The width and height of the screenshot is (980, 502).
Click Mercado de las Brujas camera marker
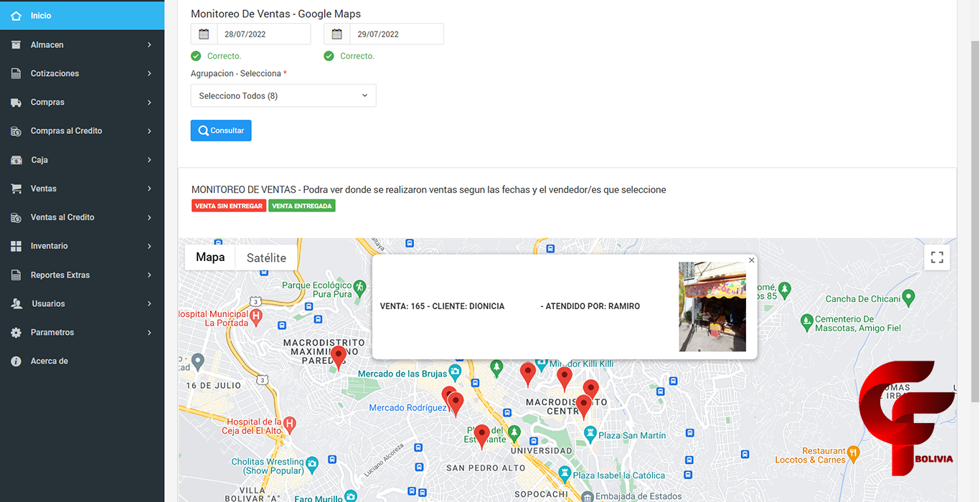pyautogui.click(x=454, y=372)
